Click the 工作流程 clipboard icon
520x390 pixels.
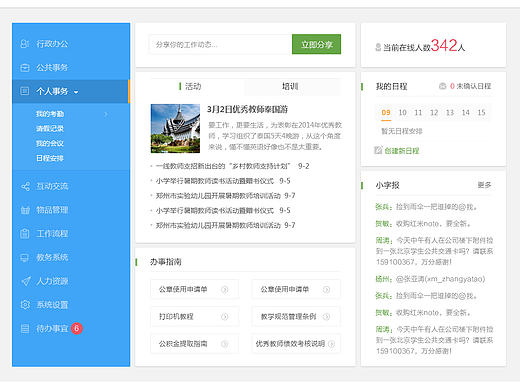25,234
